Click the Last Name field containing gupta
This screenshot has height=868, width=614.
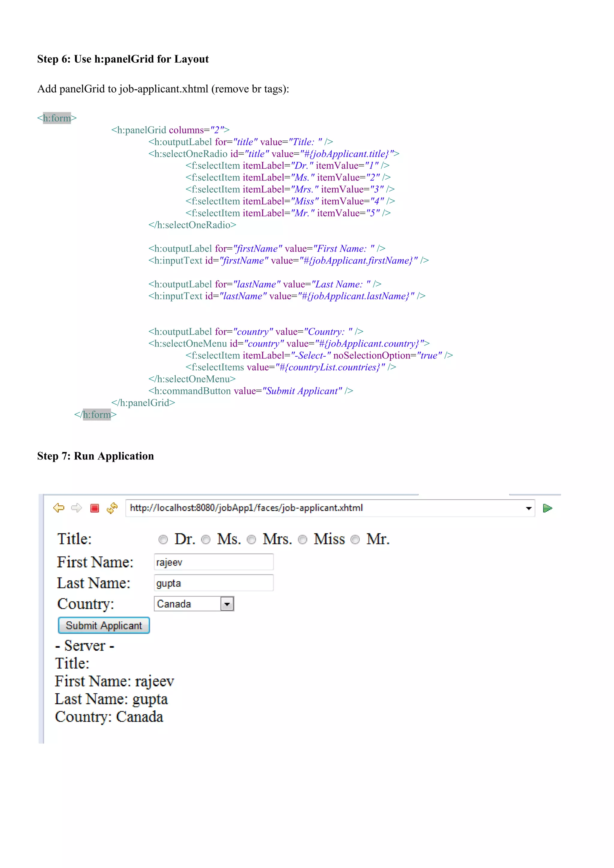point(214,583)
